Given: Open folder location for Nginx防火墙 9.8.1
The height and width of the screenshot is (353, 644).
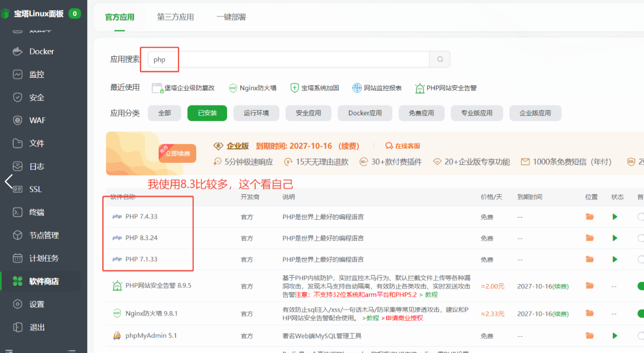Looking at the screenshot, I should [x=590, y=313].
